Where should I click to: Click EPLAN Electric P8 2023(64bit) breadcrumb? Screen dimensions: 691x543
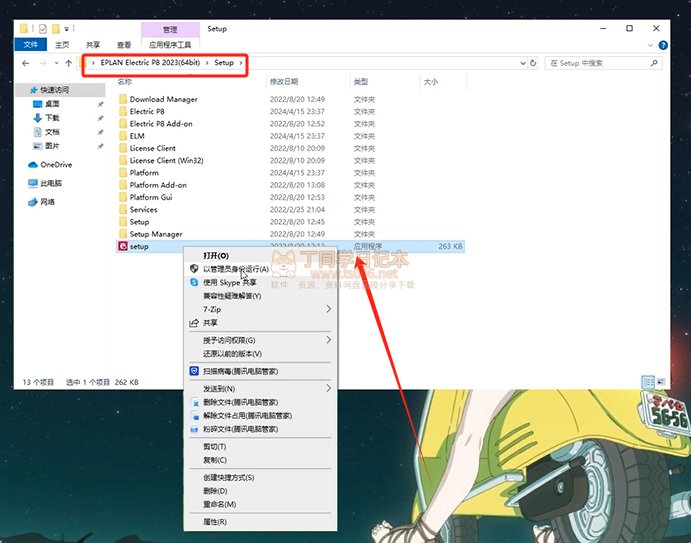pyautogui.click(x=150, y=63)
